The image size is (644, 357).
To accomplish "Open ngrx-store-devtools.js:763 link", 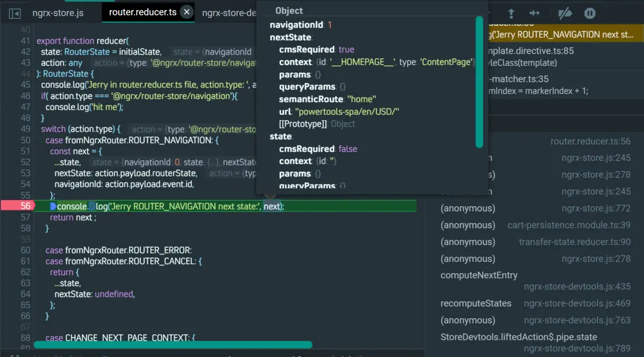I will [x=577, y=320].
